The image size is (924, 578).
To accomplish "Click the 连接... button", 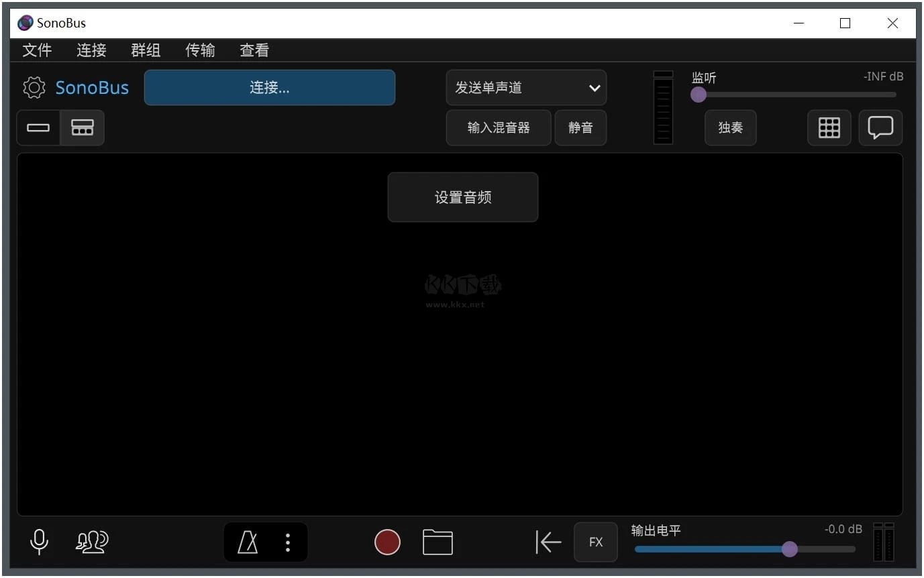I will [269, 87].
